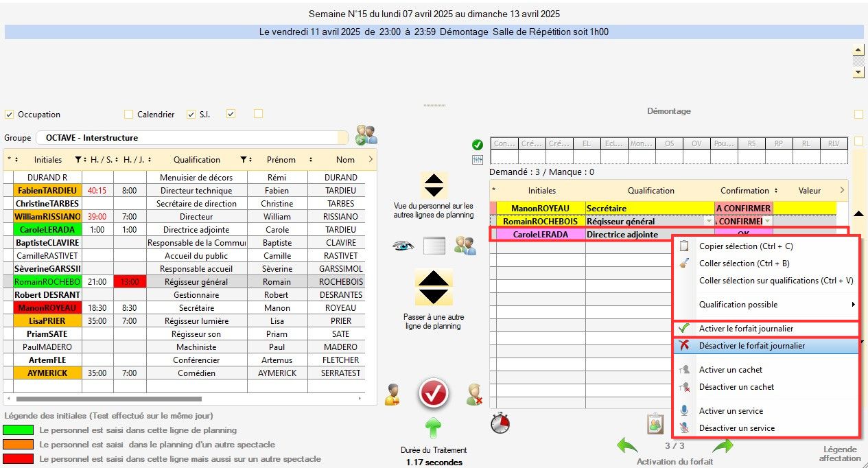Viewport: 868px width, 468px height.
Task: Click the green upward arrow icon
Action: pos(432,428)
